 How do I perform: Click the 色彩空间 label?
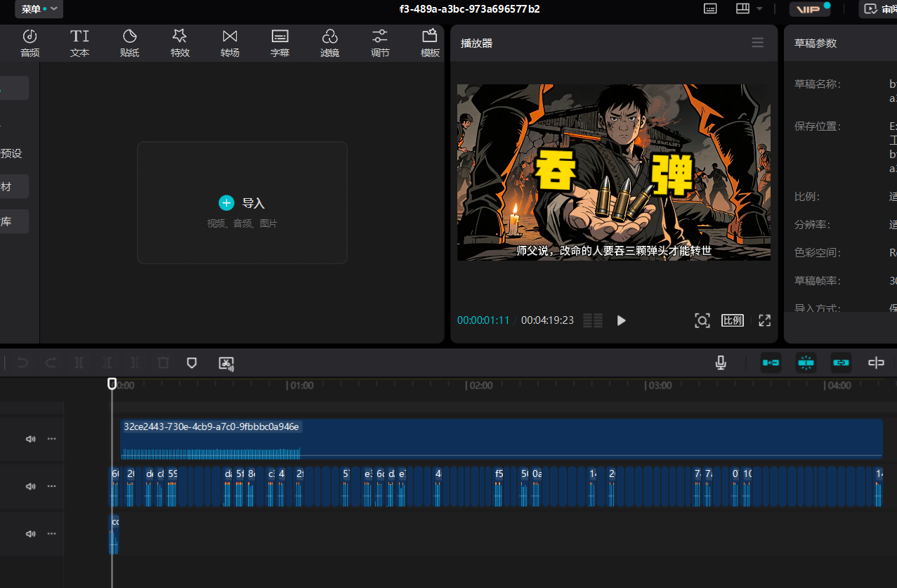click(x=817, y=253)
